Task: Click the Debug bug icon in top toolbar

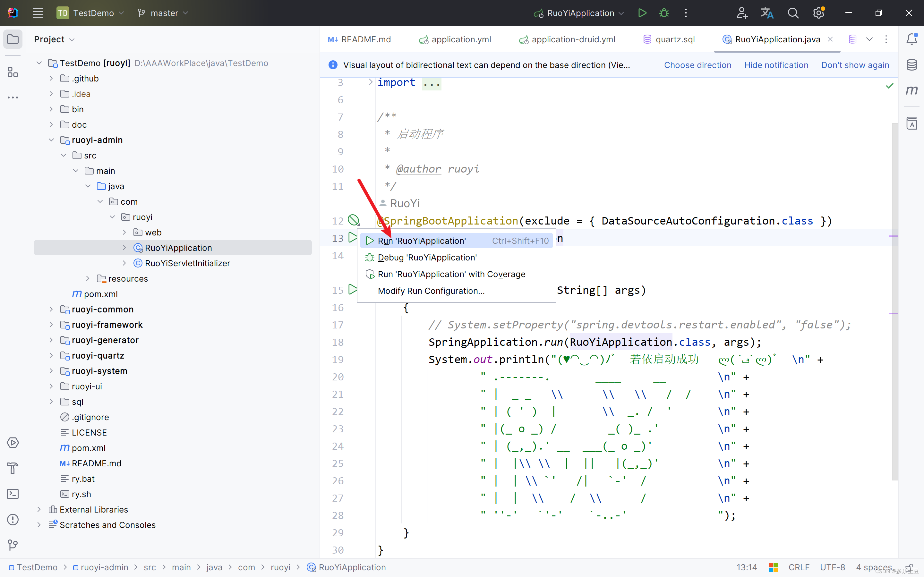Action: pyautogui.click(x=664, y=13)
